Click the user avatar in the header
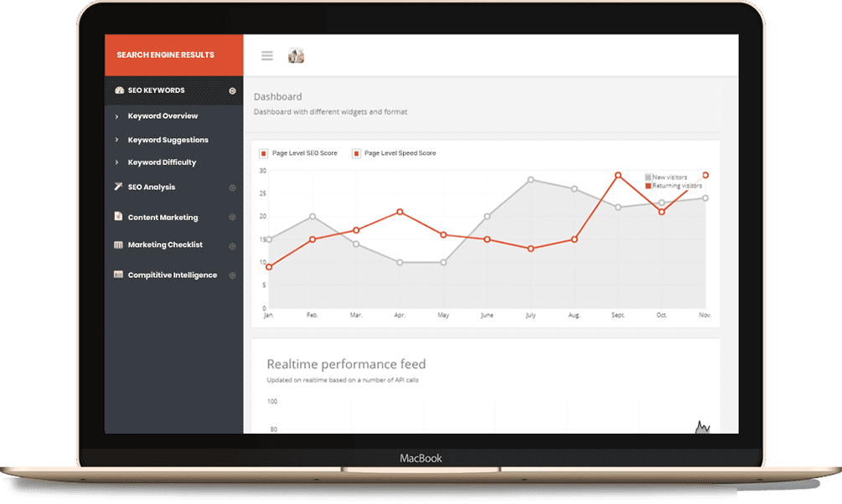Viewport: 842px width, 504px height. coord(296,55)
